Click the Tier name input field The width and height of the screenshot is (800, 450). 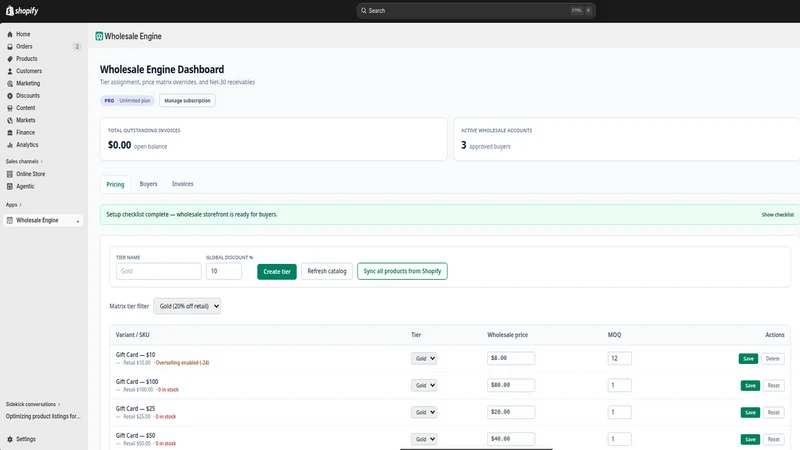point(159,271)
